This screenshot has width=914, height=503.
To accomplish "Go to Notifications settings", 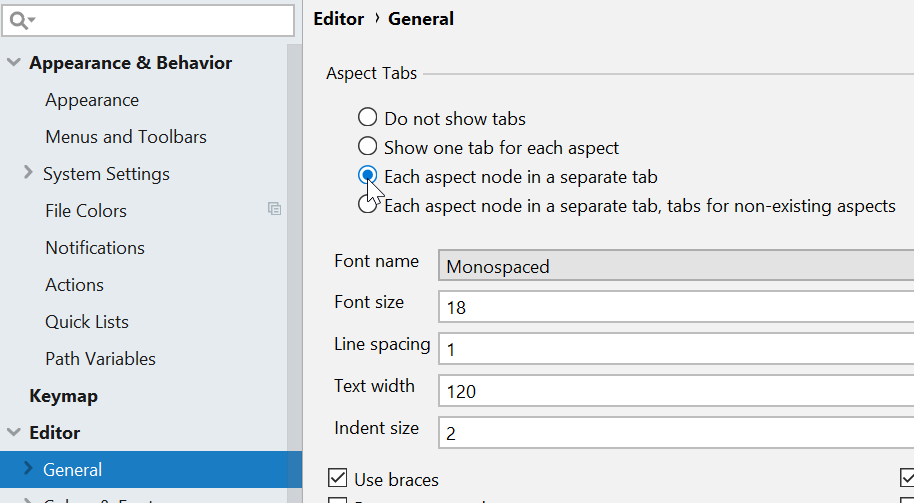I will pyautogui.click(x=95, y=248).
